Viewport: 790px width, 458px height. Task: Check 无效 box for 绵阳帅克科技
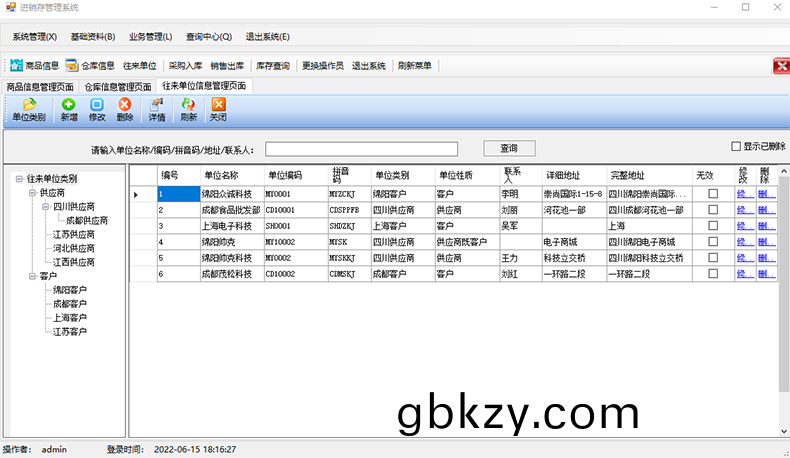pyautogui.click(x=713, y=257)
